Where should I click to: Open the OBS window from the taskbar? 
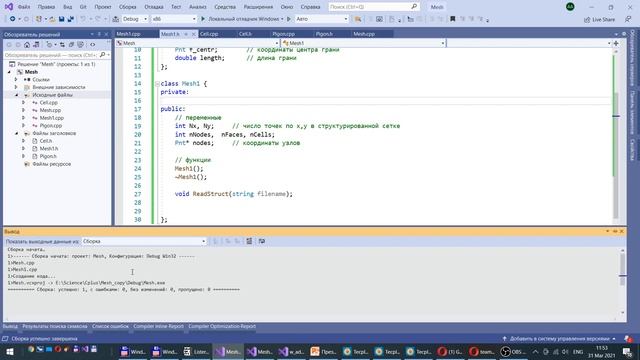coord(513,351)
